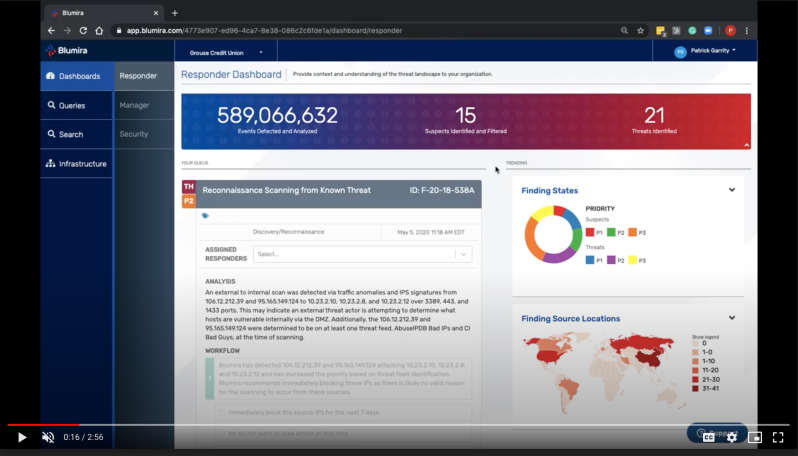
Task: Open the Grouse Credit Union organization dropdown
Action: [218, 51]
